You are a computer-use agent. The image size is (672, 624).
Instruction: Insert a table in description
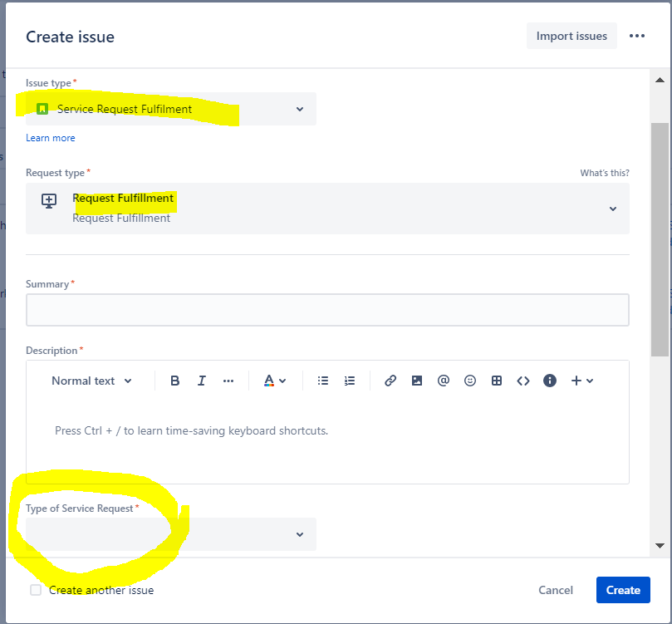(x=497, y=381)
